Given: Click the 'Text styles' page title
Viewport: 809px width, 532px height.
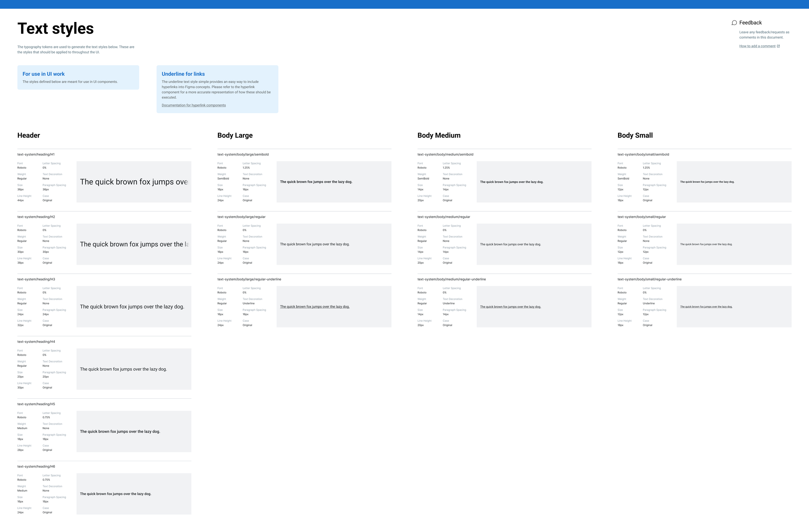Looking at the screenshot, I should pos(55,28).
